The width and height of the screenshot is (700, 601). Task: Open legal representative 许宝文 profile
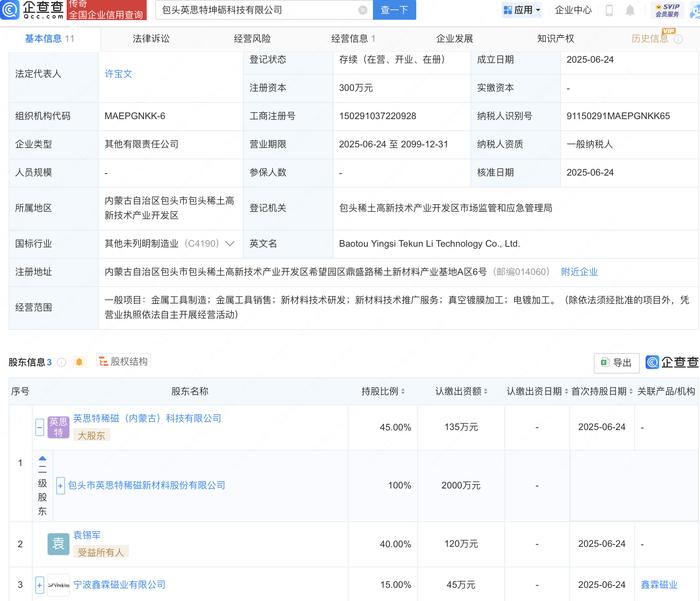(118, 74)
